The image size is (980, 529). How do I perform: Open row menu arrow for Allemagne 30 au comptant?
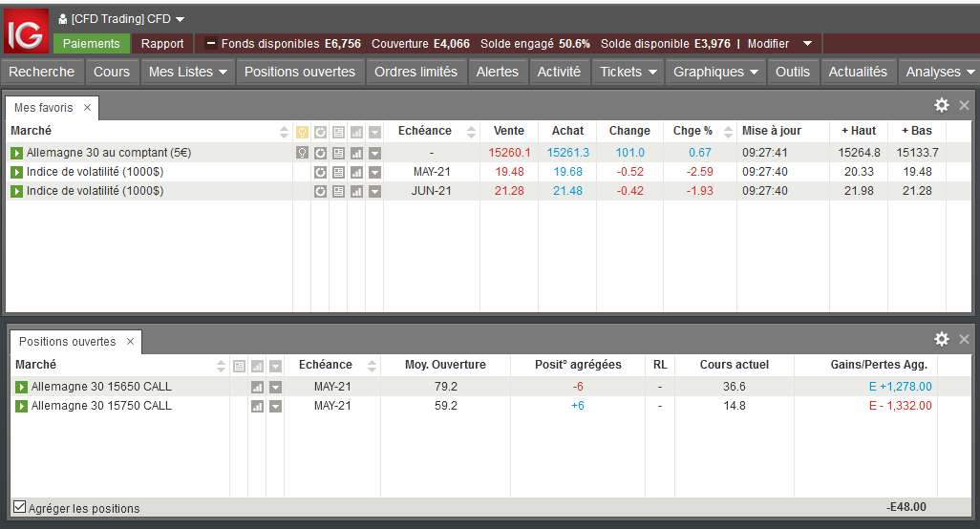(x=374, y=153)
